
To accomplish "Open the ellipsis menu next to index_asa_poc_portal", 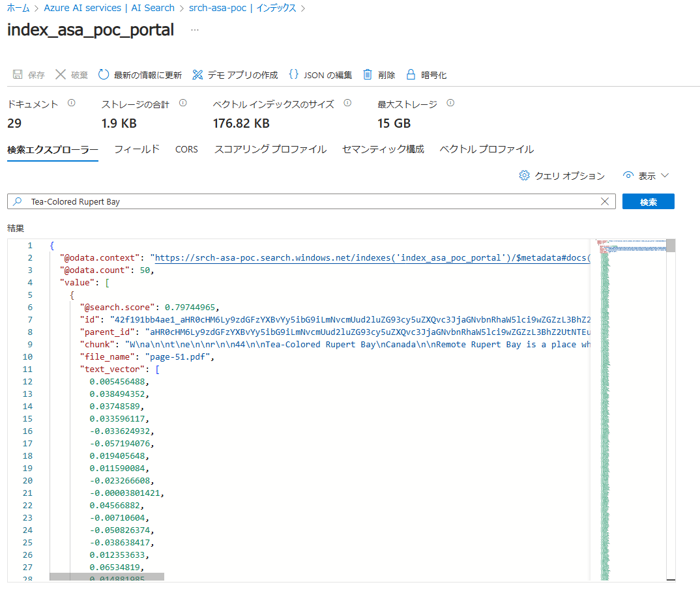I will (x=193, y=30).
